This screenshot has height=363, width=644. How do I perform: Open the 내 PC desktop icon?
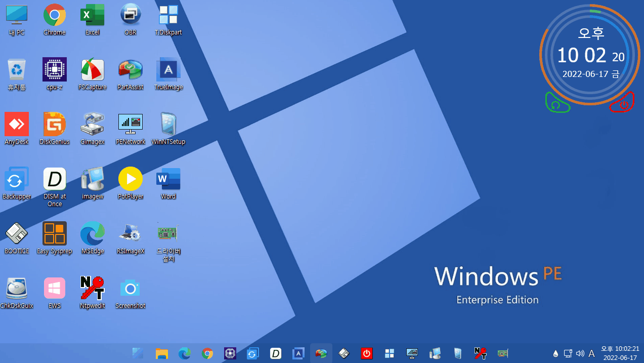(17, 19)
